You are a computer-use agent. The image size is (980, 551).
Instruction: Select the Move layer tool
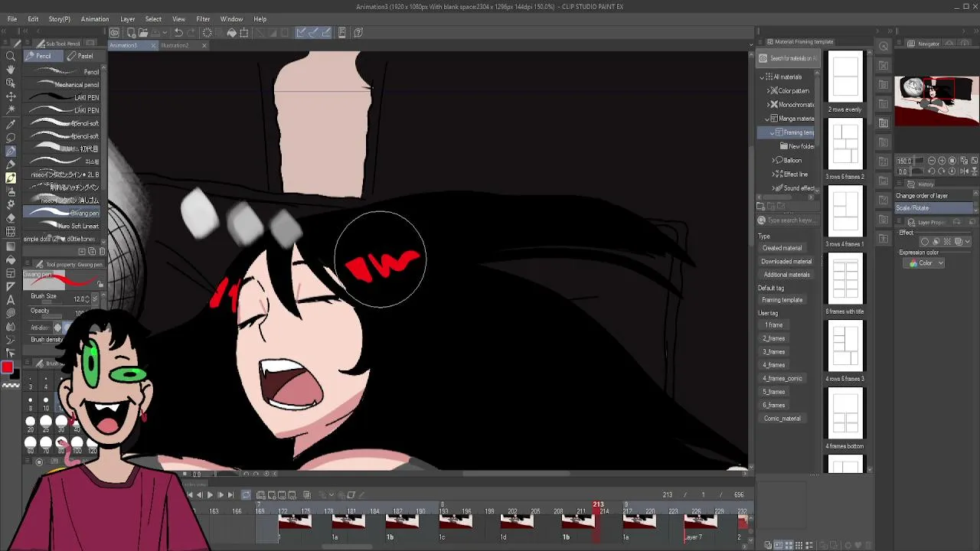(x=11, y=96)
